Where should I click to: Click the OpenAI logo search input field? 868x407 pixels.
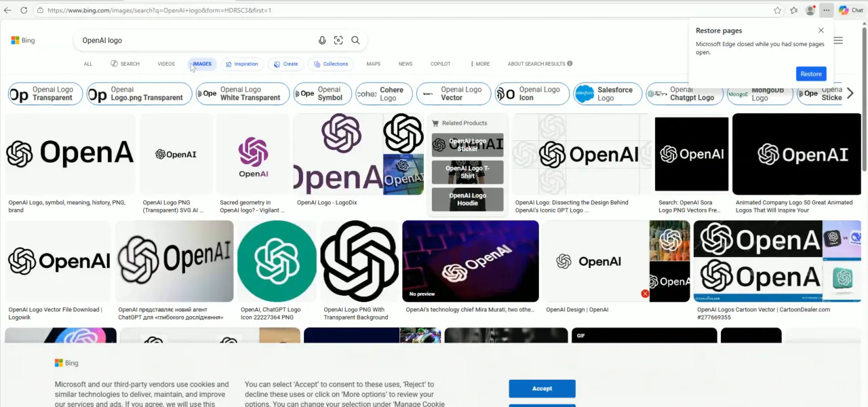tap(197, 41)
